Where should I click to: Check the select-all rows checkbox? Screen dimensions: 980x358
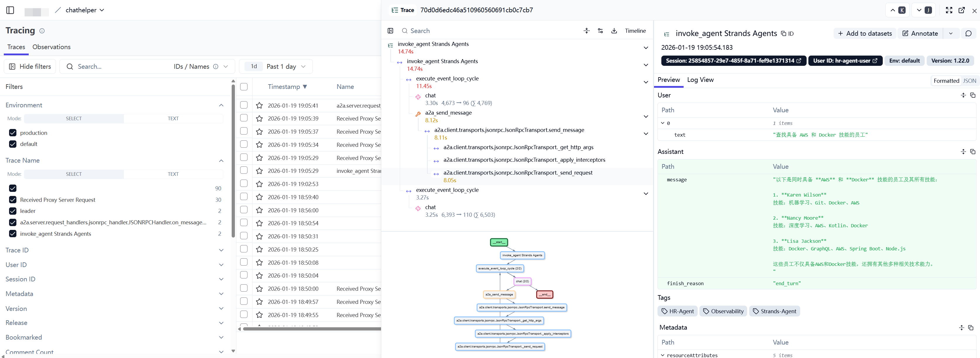[x=244, y=87]
